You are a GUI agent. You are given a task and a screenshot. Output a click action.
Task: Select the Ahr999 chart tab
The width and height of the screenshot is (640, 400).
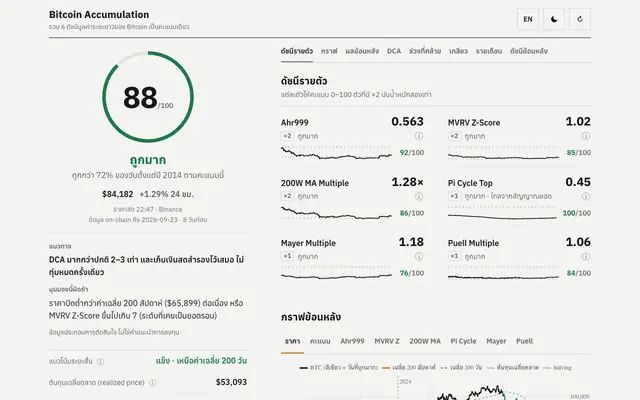pos(352,341)
